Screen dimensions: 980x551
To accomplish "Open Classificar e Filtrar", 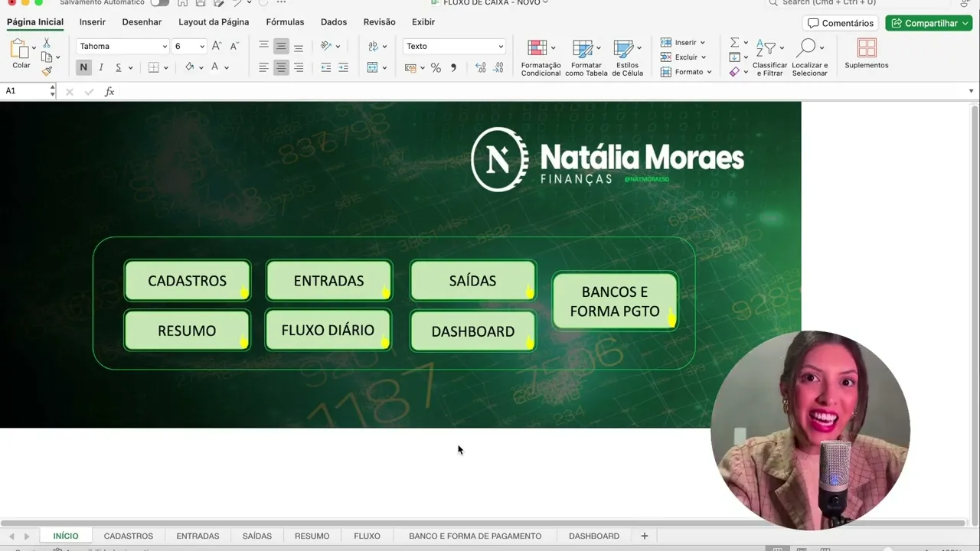I will click(x=769, y=57).
